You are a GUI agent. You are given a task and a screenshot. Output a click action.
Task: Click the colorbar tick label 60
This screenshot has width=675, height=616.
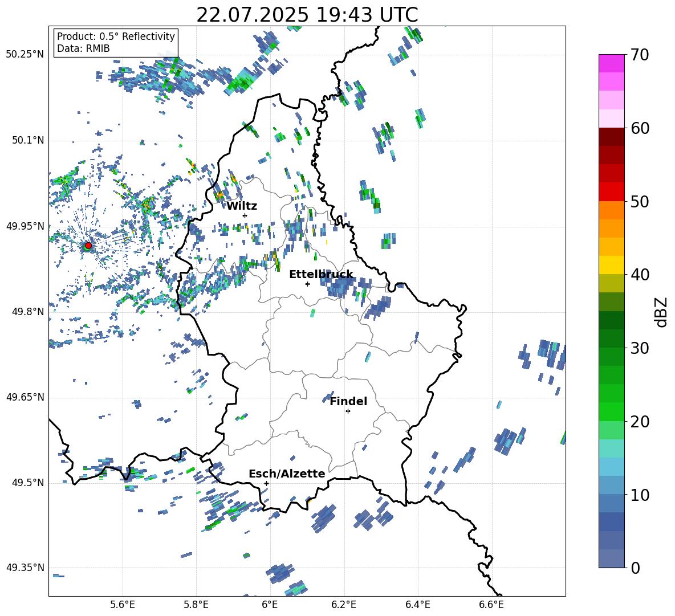coord(639,128)
